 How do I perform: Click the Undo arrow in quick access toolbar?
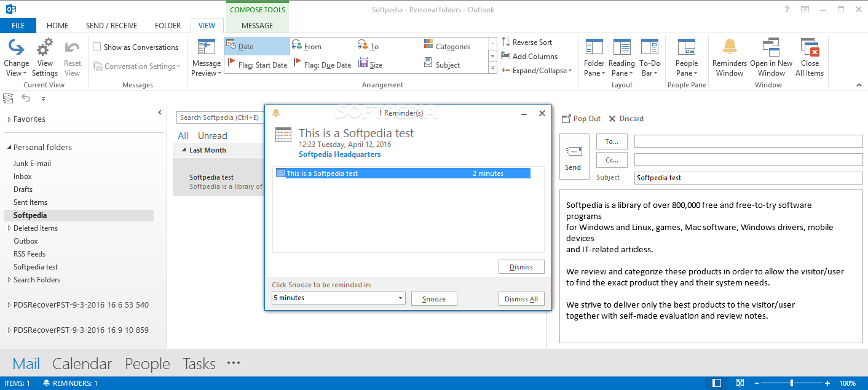pos(26,98)
